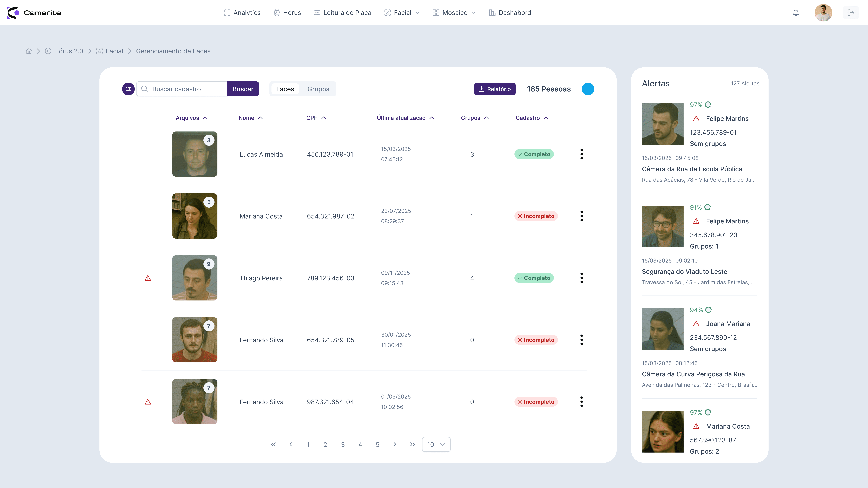Switch to the Grupos tab

click(x=318, y=89)
